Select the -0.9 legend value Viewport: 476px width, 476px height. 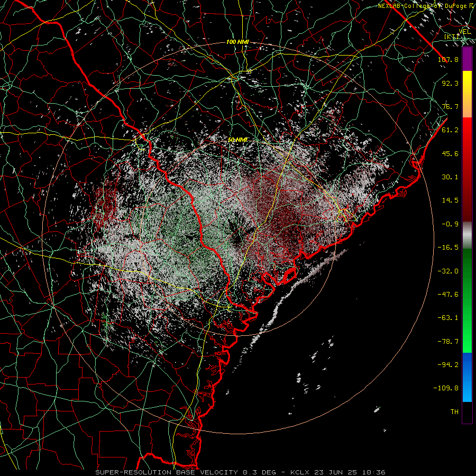[450, 224]
